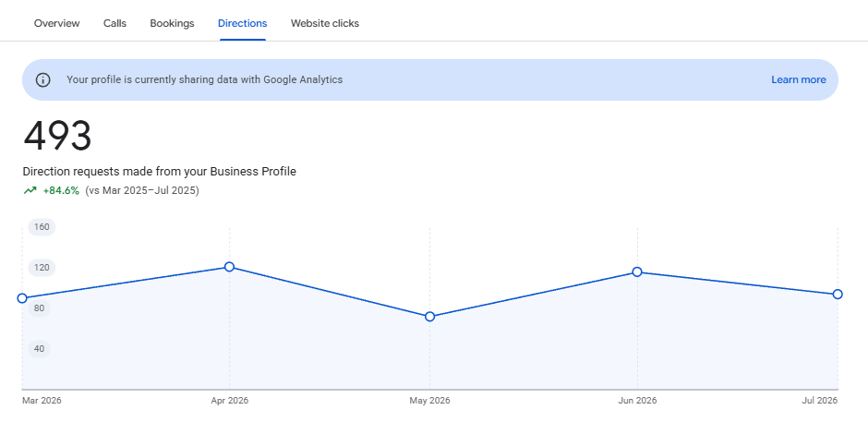
Task: Select the Bookings tab
Action: [172, 23]
